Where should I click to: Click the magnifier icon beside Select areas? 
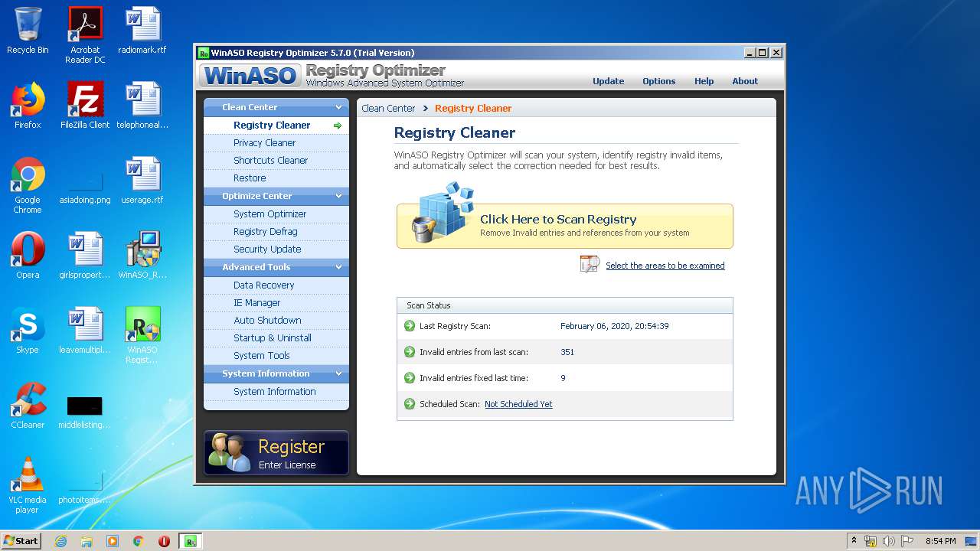(x=590, y=265)
